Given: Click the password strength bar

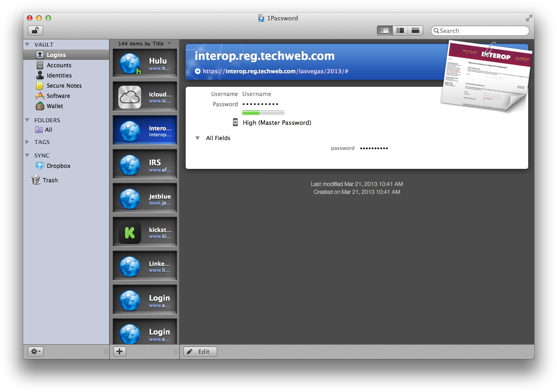Looking at the screenshot, I should point(263,113).
